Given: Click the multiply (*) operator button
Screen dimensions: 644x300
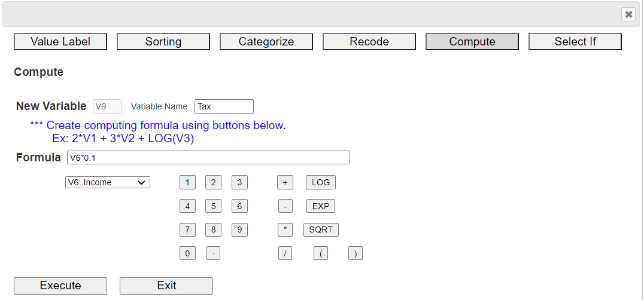Looking at the screenshot, I should coord(285,230).
